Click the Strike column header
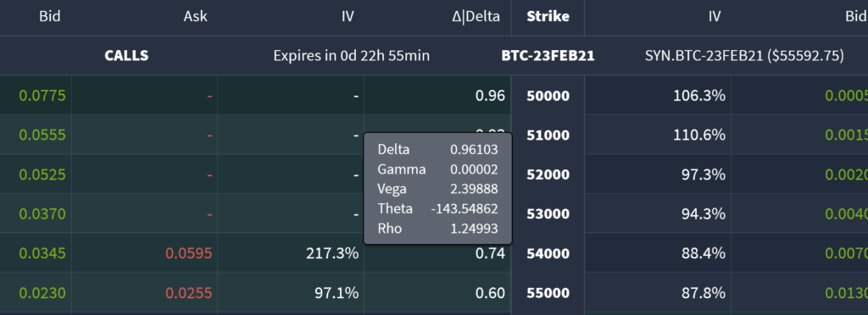Viewport: 868px width, 315px height. [x=548, y=17]
